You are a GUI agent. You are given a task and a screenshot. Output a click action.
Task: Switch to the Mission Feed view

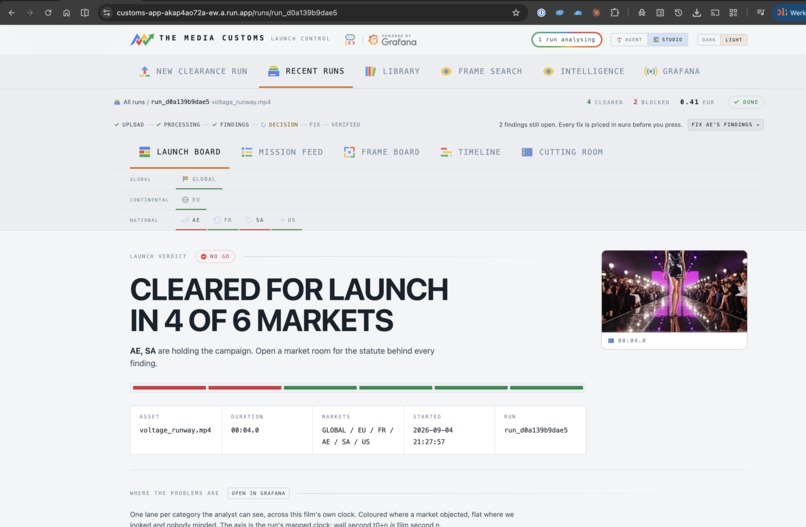(x=282, y=152)
